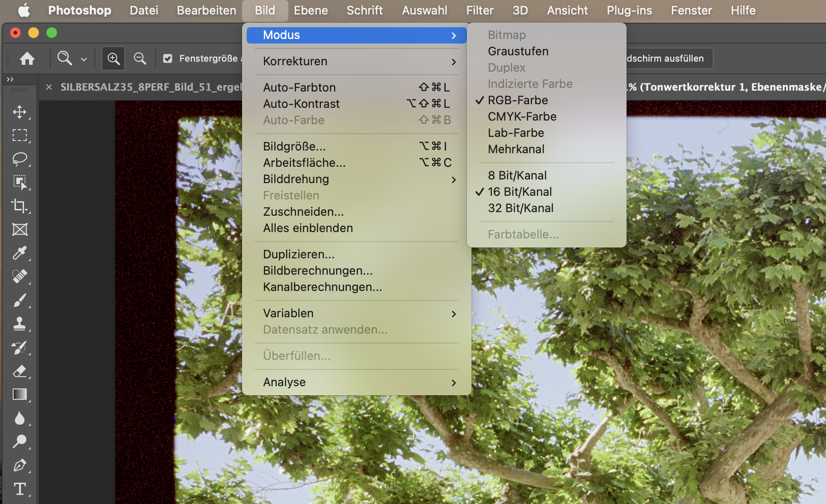Image resolution: width=826 pixels, height=504 pixels.
Task: Open the 3D menu
Action: (x=520, y=10)
